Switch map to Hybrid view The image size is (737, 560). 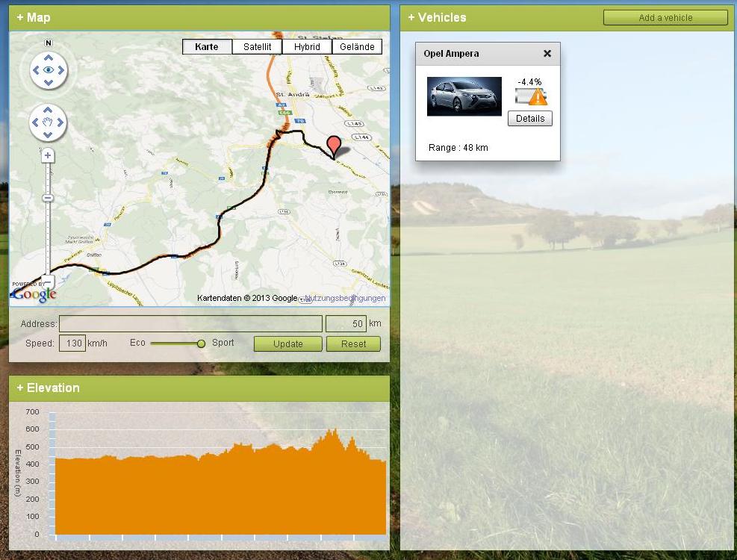(307, 46)
